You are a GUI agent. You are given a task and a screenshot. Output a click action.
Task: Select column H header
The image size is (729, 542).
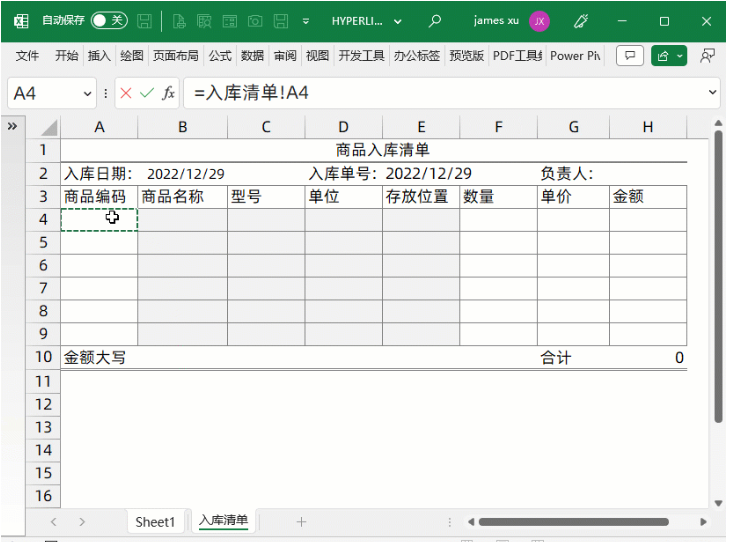click(x=648, y=127)
